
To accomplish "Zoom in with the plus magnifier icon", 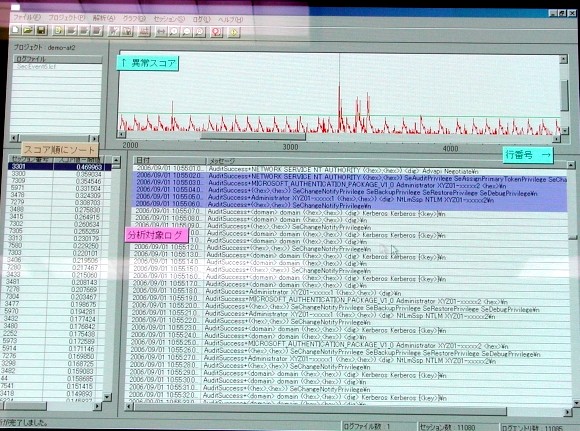I will (x=173, y=32).
